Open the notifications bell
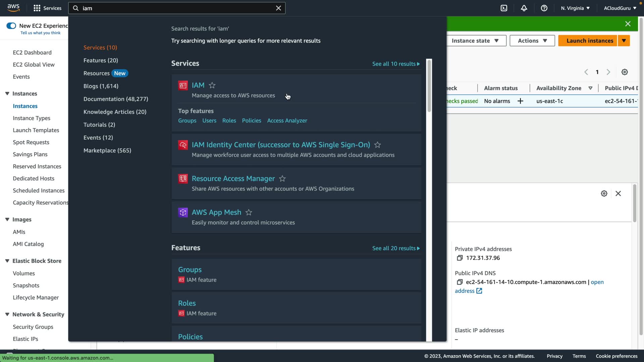644x362 pixels. (x=524, y=8)
